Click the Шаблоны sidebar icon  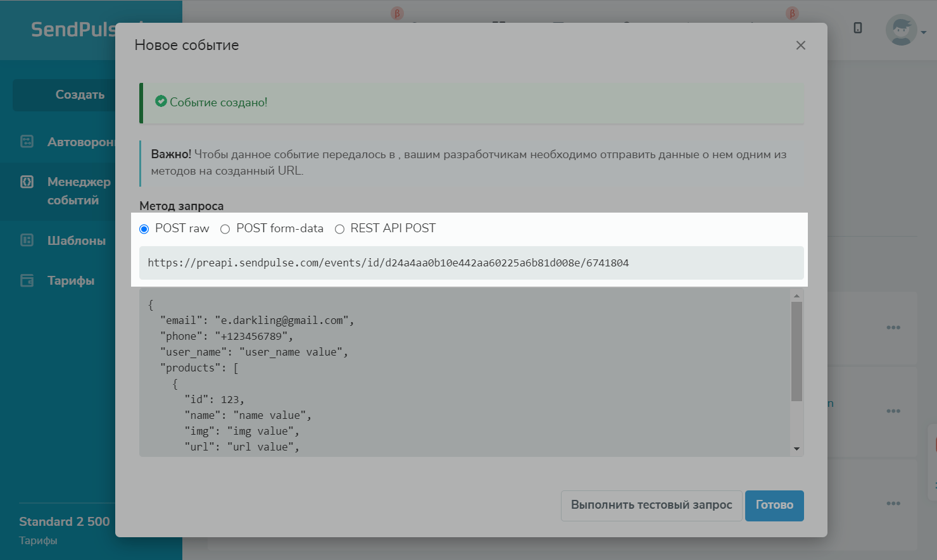pyautogui.click(x=27, y=240)
